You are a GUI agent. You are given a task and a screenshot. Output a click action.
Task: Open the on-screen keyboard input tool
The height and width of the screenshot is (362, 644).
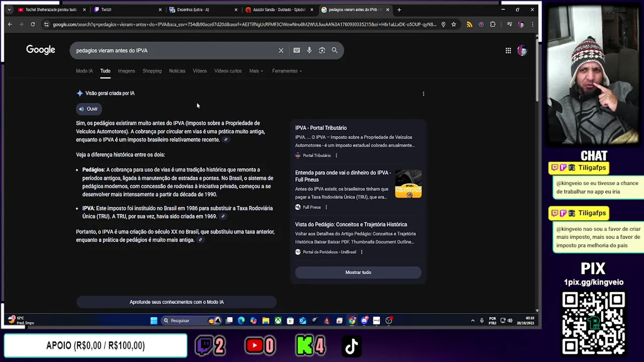click(296, 50)
